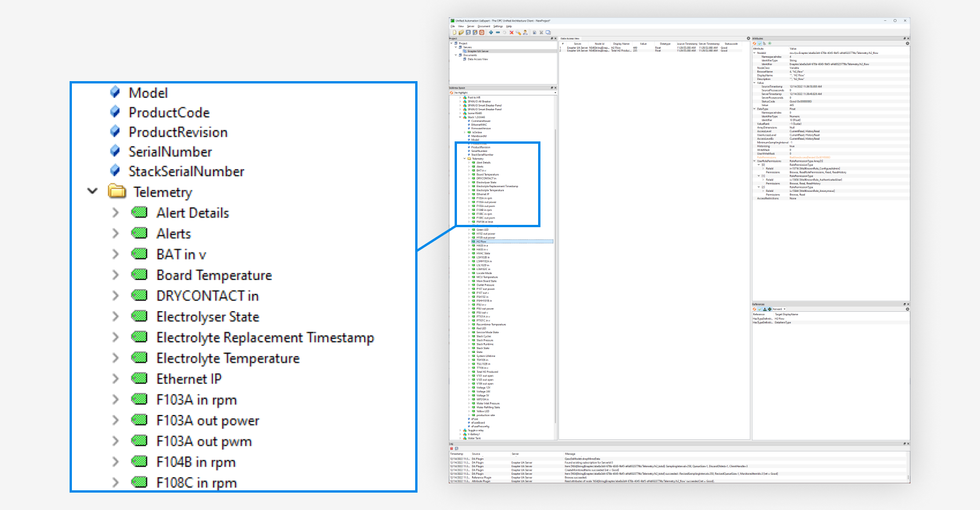
Task: Click the wrench settings icon in toolbar
Action: pos(518,32)
